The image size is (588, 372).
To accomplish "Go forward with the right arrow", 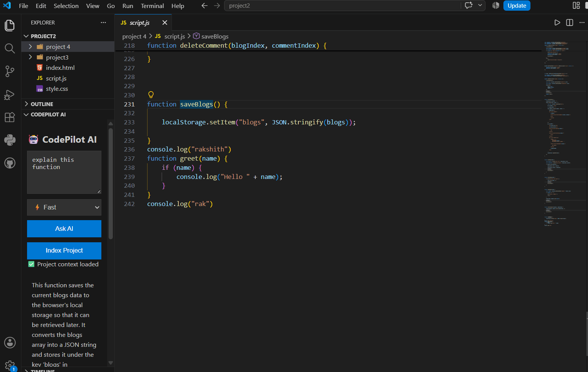I will point(217,6).
